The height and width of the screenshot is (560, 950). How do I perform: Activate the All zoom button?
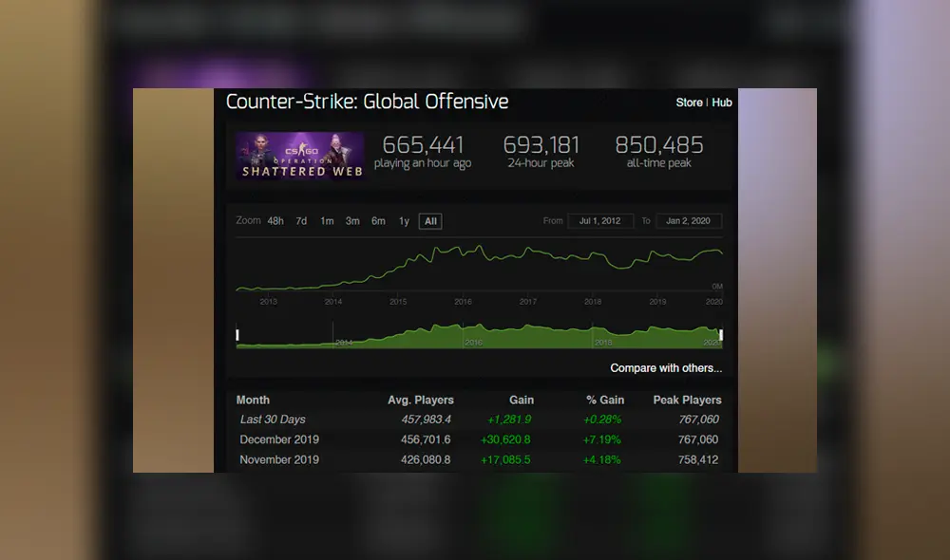(429, 220)
